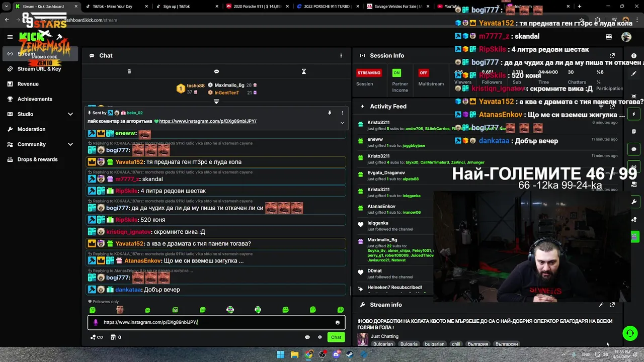The width and height of the screenshot is (644, 362).
Task: Open Windows Start menu
Action: (280, 354)
